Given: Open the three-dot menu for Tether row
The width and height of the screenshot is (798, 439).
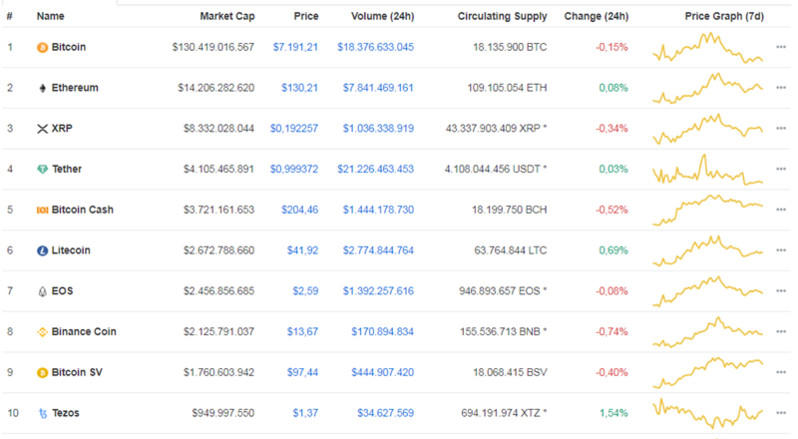Looking at the screenshot, I should (781, 170).
